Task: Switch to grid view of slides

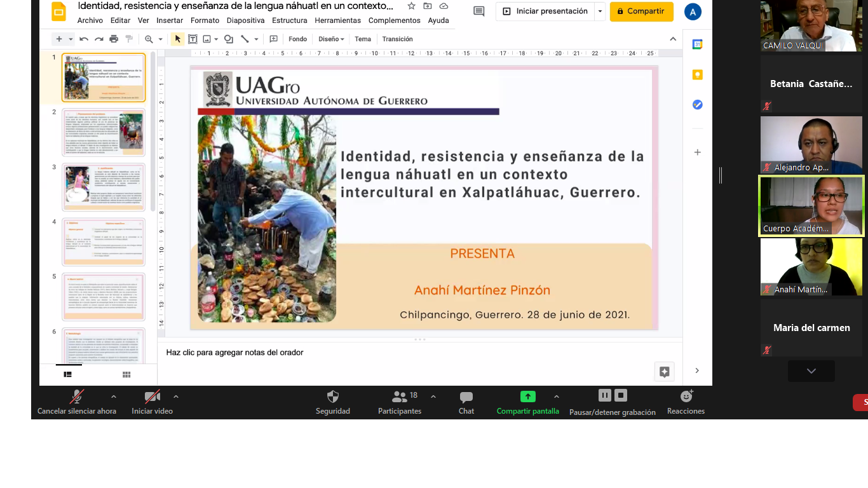Action: tap(126, 375)
